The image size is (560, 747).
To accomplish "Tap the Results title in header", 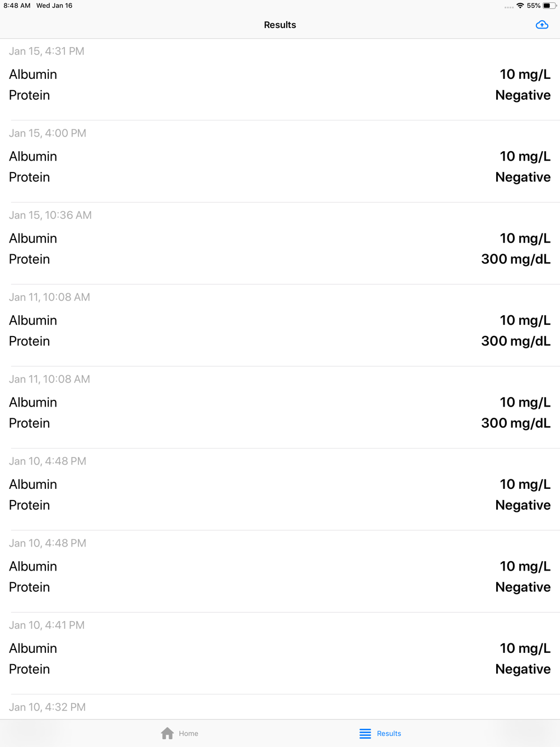I will (280, 25).
